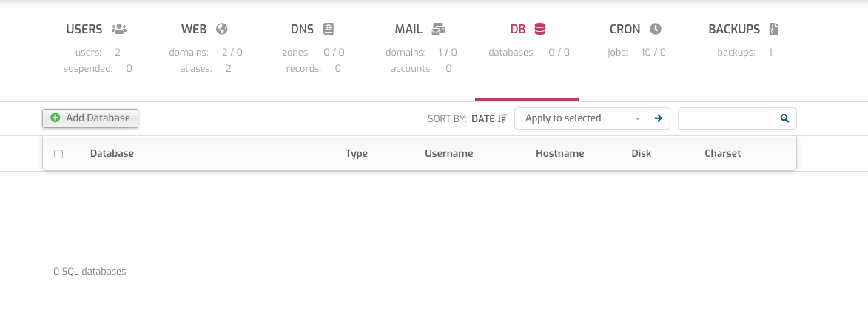Click the Username column header

(x=449, y=153)
